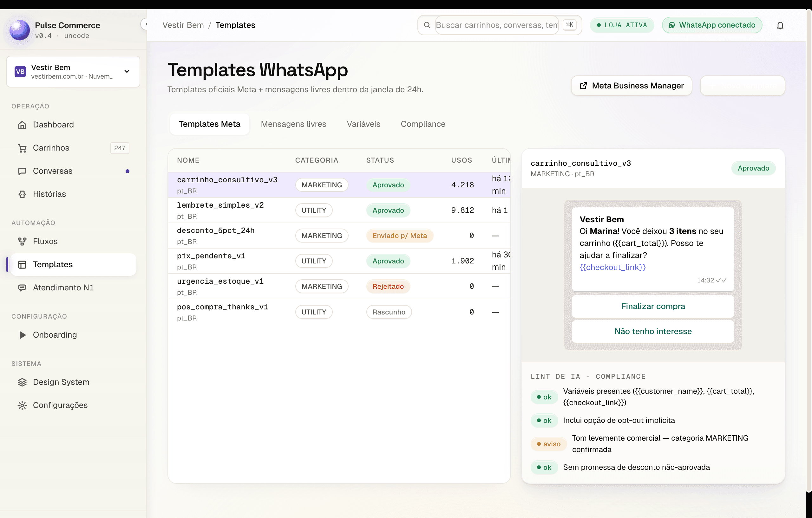Click the STATUS column header

[380, 160]
